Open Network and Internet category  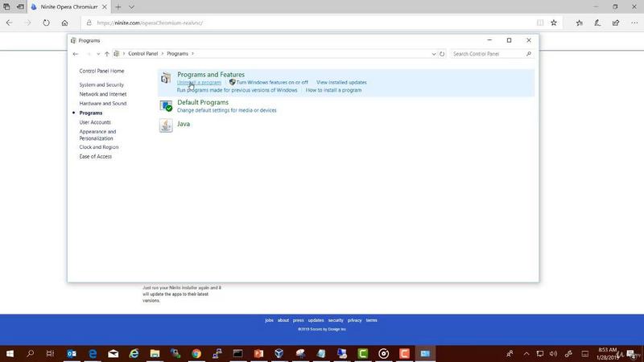pyautogui.click(x=103, y=94)
